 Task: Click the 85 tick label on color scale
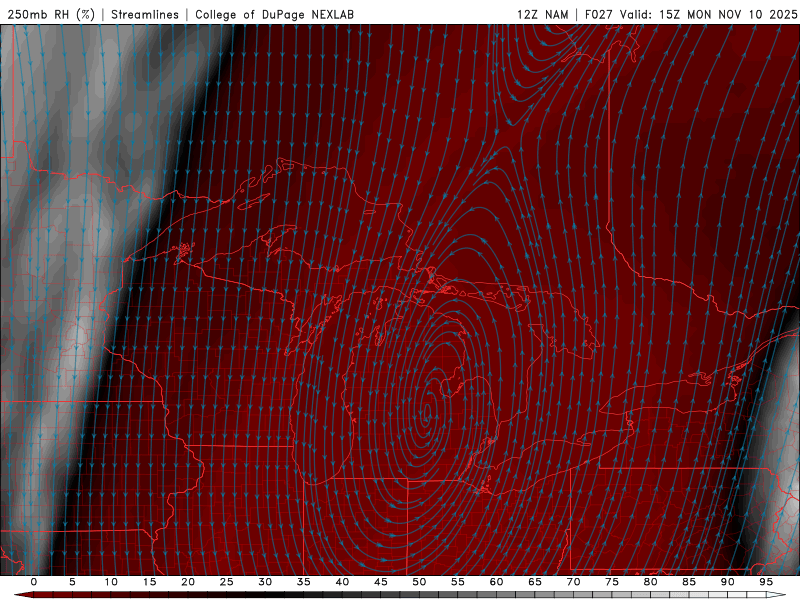(689, 582)
